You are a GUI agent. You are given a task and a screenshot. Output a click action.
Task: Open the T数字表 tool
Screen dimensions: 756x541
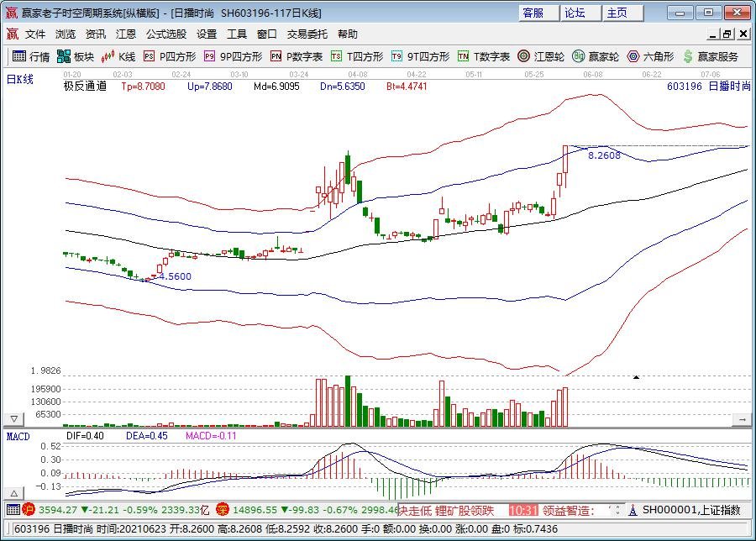(484, 56)
